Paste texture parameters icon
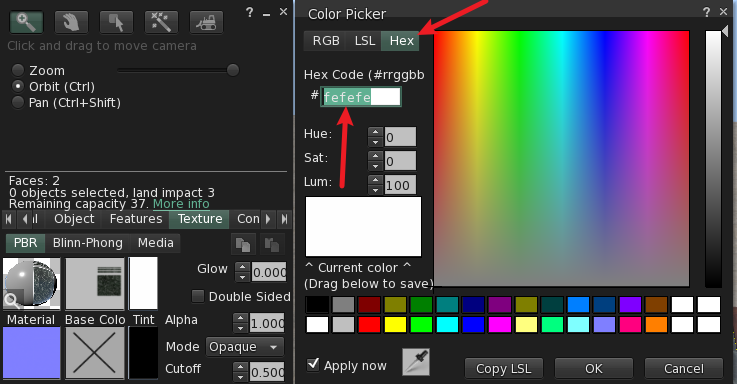The image size is (737, 384). [272, 244]
